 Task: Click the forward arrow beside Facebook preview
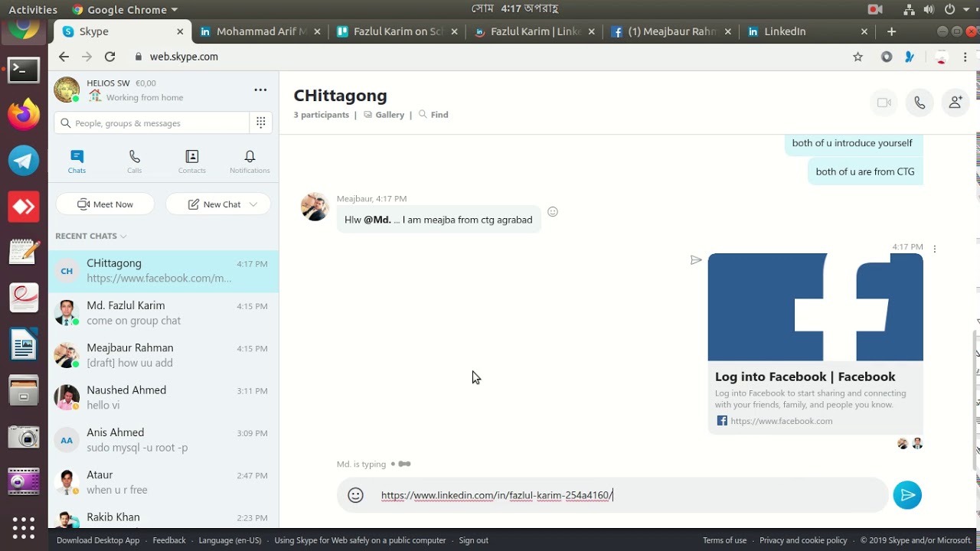click(695, 260)
